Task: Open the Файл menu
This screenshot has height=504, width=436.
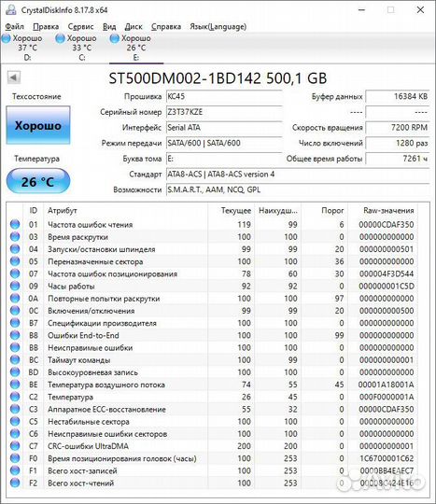Action: coord(14,26)
